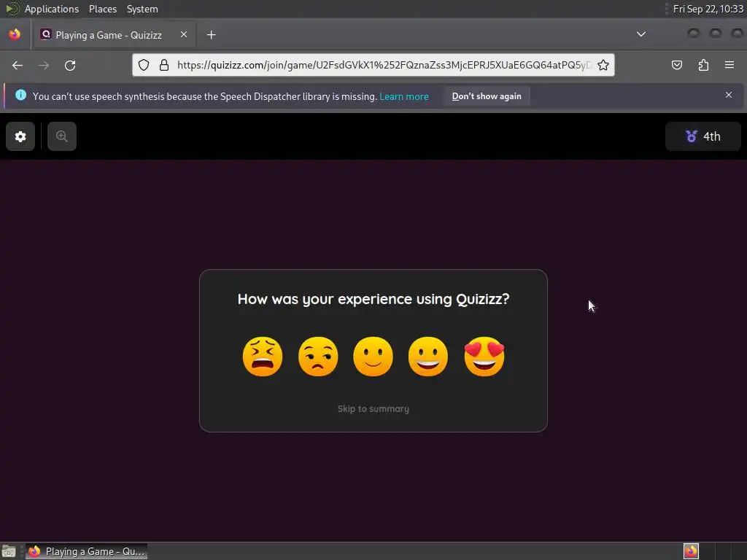This screenshot has height=560, width=747.
Task: Click taskbar Playing a Game window entry
Action: (87, 551)
